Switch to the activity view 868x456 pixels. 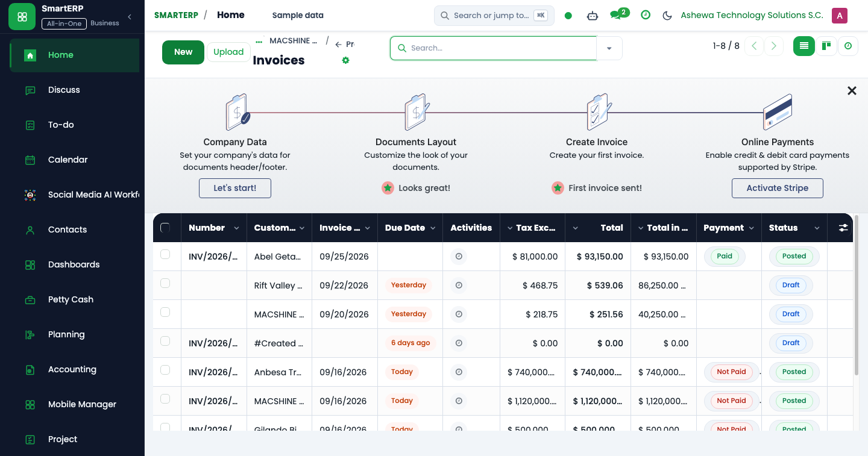tap(848, 46)
